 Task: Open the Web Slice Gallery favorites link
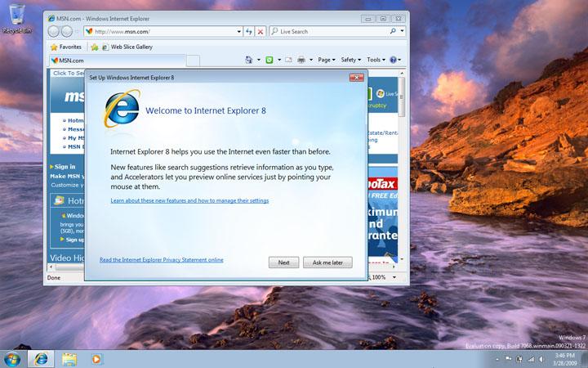coord(127,47)
